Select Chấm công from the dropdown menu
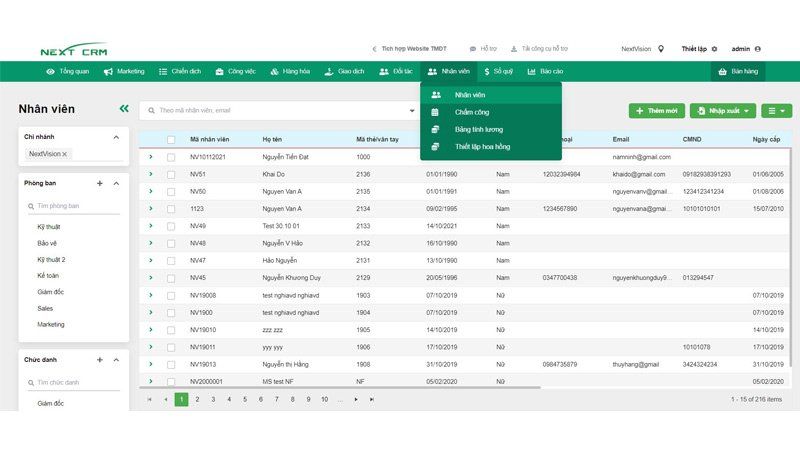Viewport: 800px width, 450px height. tap(471, 112)
